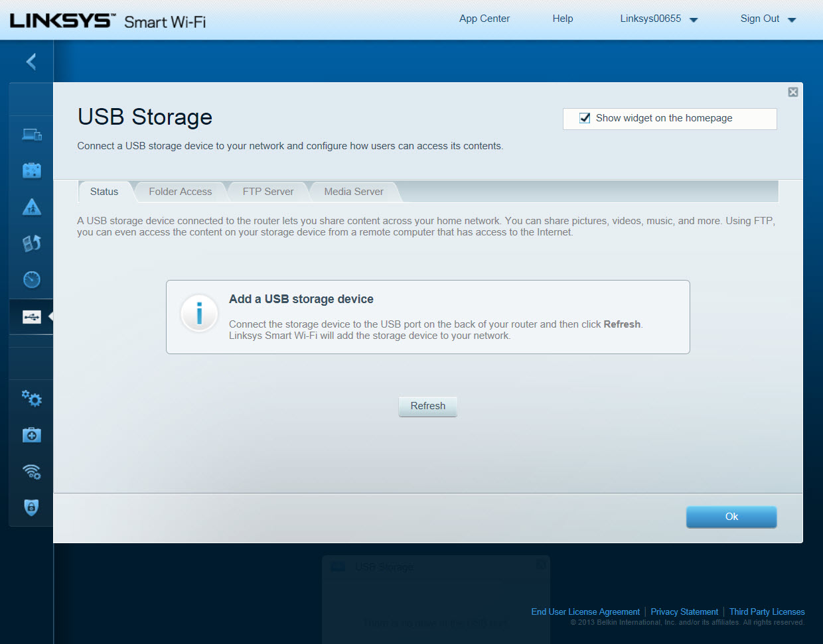This screenshot has height=644, width=823.
Task: Open the Wireless settings Wi-Fi icon
Action: coord(31,472)
